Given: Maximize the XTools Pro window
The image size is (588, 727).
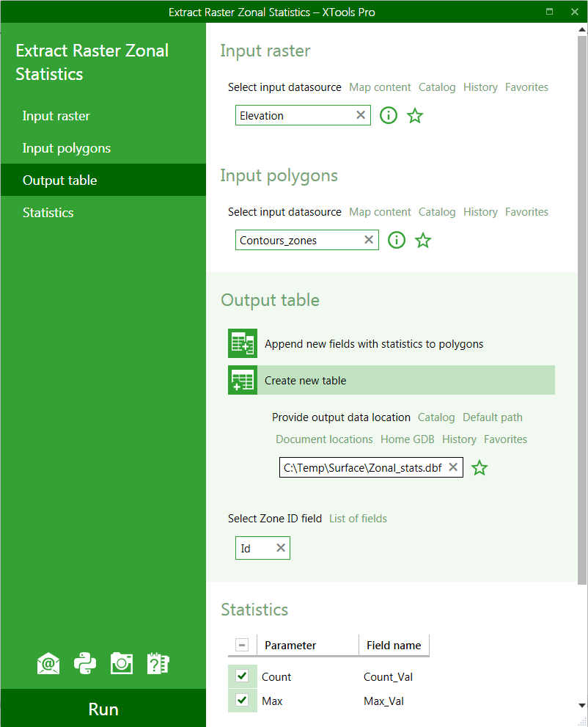Looking at the screenshot, I should point(550,12).
